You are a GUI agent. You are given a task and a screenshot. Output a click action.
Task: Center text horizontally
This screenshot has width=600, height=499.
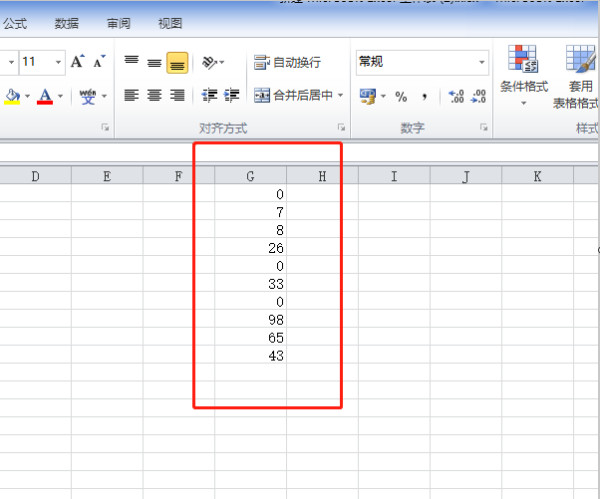[x=154, y=95]
